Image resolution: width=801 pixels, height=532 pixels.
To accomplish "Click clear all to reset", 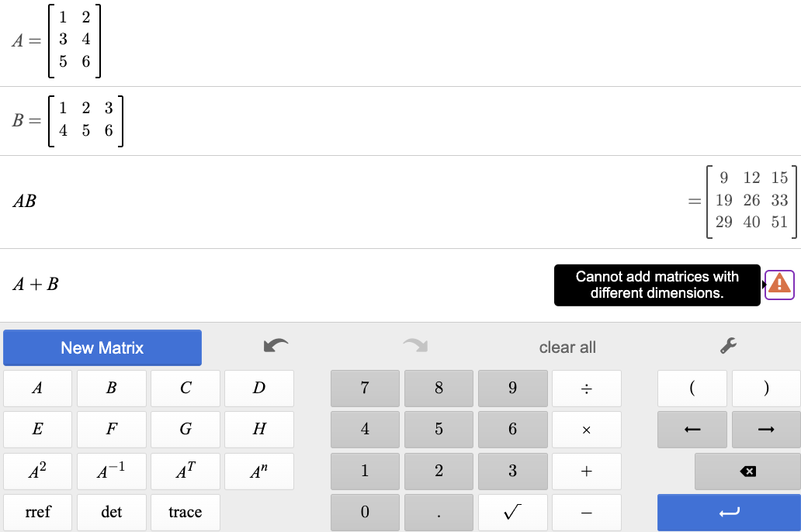I will [x=567, y=347].
